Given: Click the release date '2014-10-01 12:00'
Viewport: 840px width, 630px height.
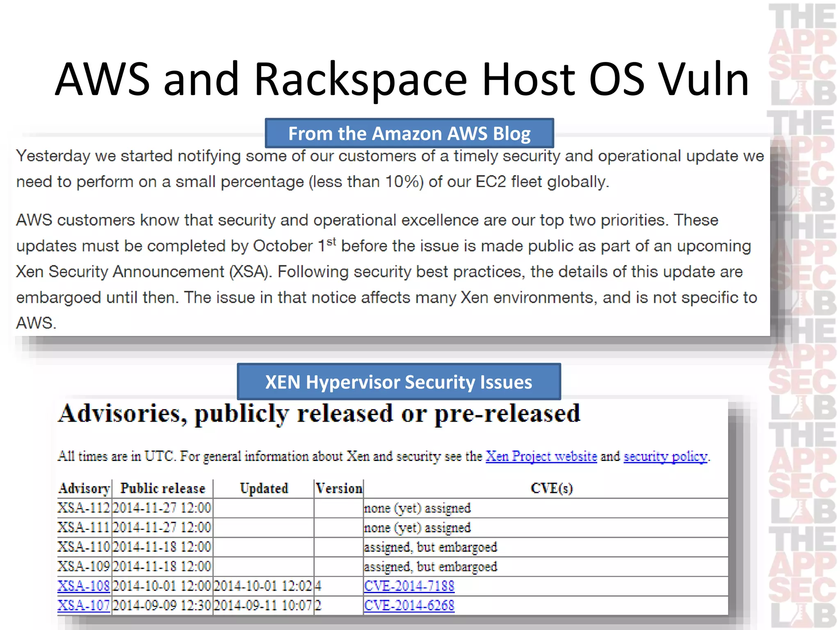Looking at the screenshot, I should coord(162,586).
